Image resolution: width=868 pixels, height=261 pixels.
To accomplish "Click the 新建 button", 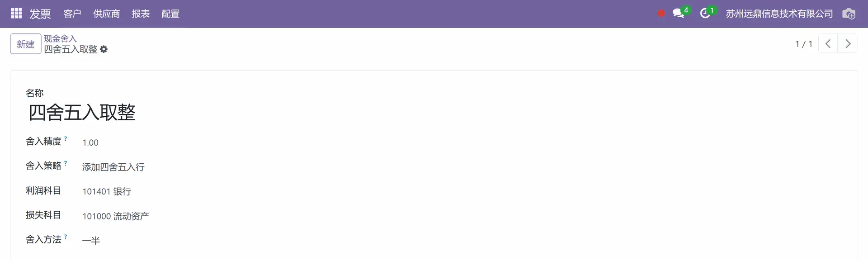I will click(26, 44).
